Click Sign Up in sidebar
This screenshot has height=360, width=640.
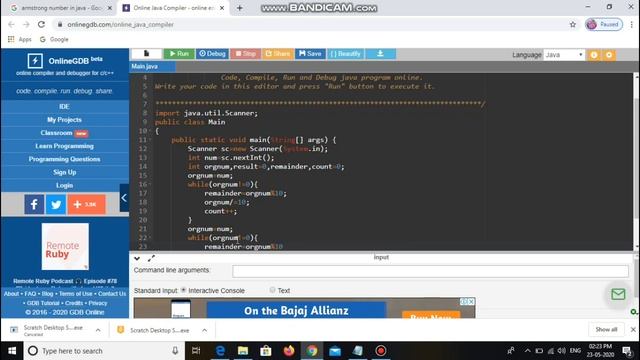pos(64,172)
